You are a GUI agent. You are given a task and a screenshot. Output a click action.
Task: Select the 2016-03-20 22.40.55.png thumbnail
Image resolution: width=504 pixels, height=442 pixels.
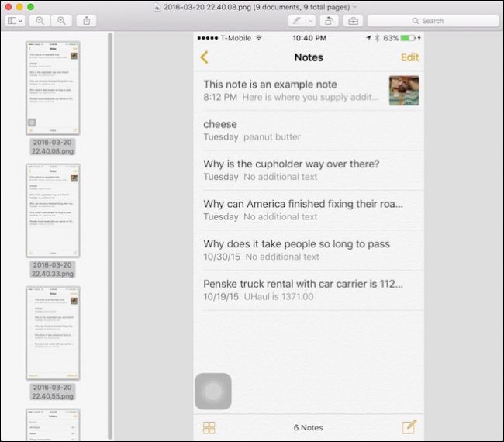(x=53, y=333)
